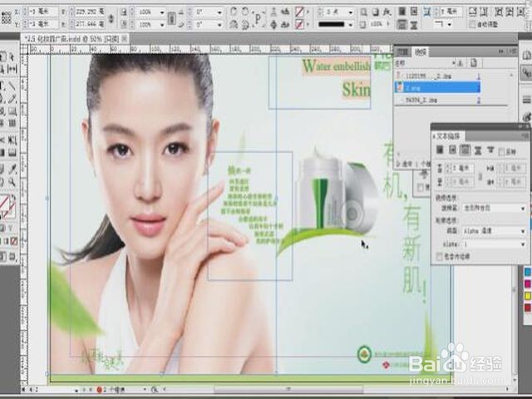
Task: Click the rotate 90° clockwise icon
Action: pos(233,11)
